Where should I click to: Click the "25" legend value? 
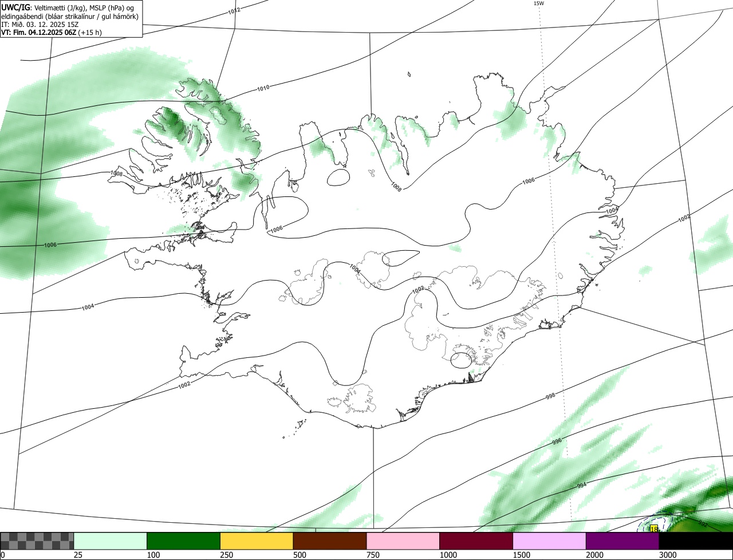[78, 555]
